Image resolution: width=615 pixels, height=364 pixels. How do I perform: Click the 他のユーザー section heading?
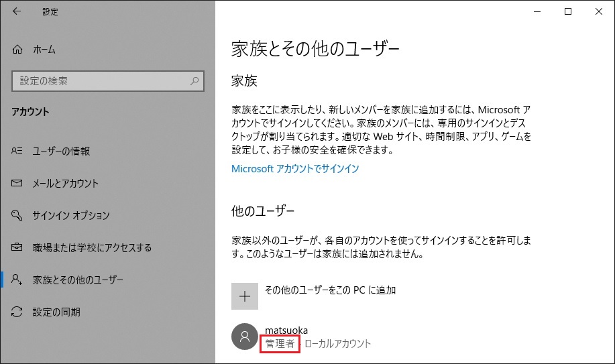click(x=263, y=211)
